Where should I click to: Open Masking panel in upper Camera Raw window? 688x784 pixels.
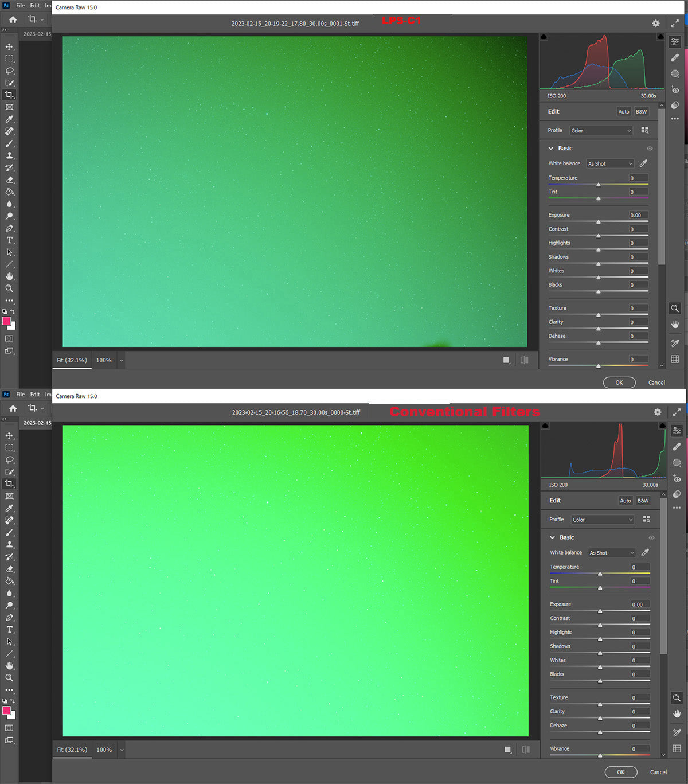click(675, 73)
